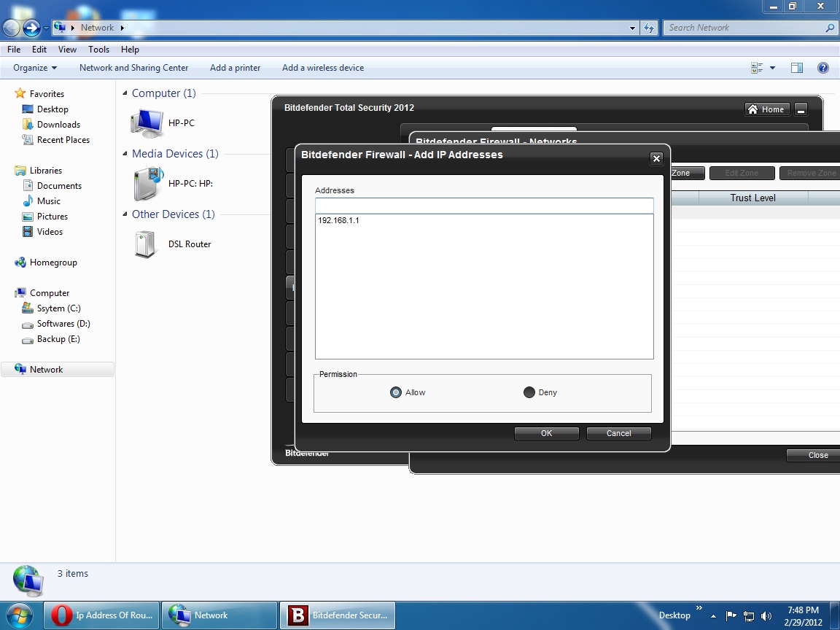Open Favorites in navigation pane
Viewport: 840px width, 630px height.
point(47,94)
